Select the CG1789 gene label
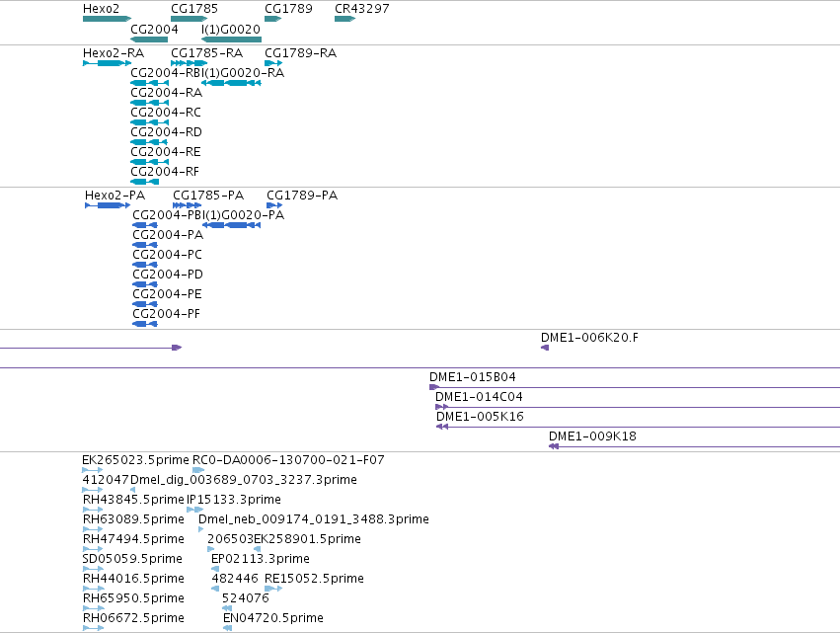The image size is (840, 633). click(288, 9)
